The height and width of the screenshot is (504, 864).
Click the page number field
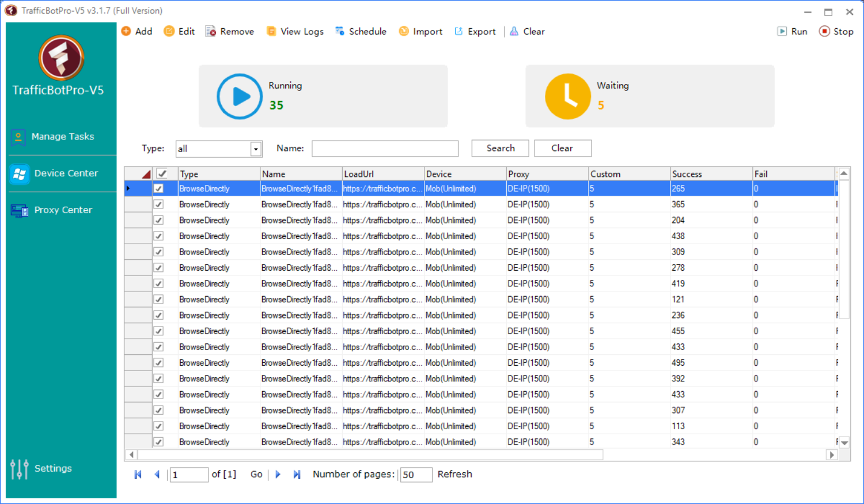pyautogui.click(x=189, y=475)
